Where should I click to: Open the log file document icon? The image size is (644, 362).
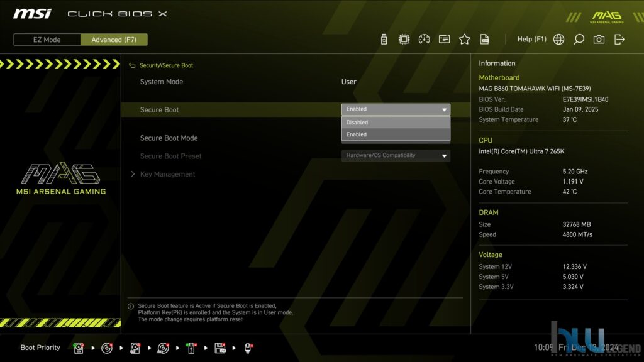point(485,40)
